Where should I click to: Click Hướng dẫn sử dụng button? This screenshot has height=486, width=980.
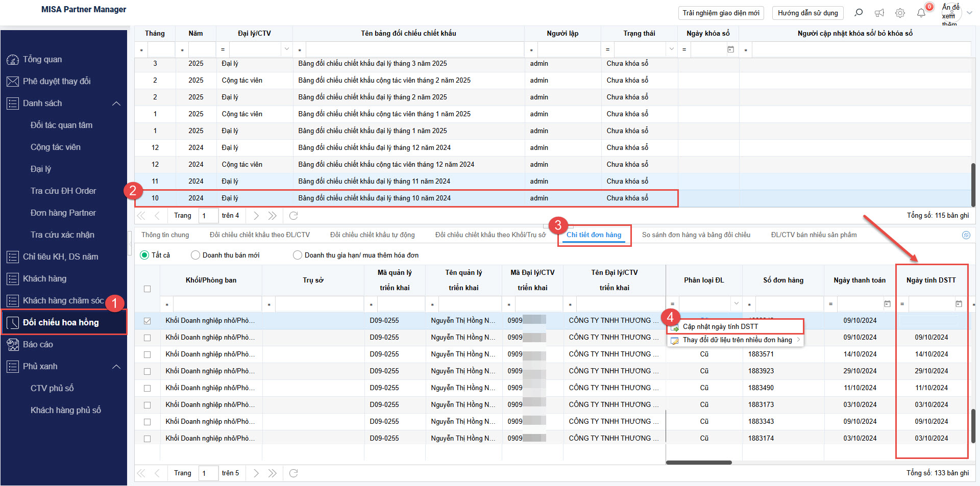[807, 13]
